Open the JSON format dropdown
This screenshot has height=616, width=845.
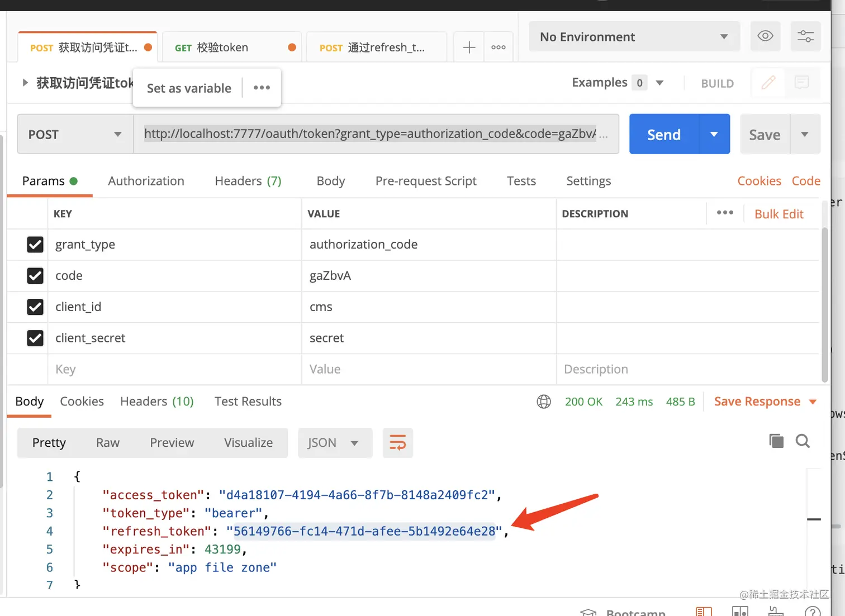(x=335, y=443)
